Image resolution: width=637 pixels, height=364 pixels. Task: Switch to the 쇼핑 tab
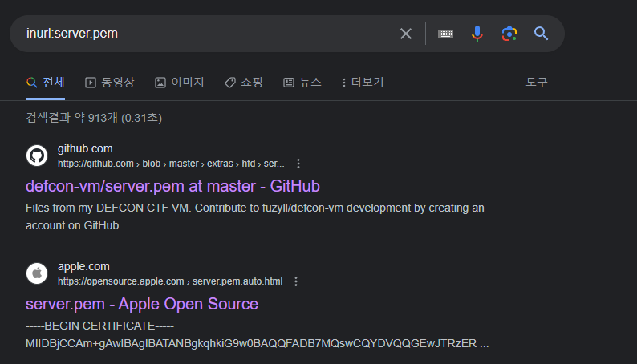coord(244,83)
